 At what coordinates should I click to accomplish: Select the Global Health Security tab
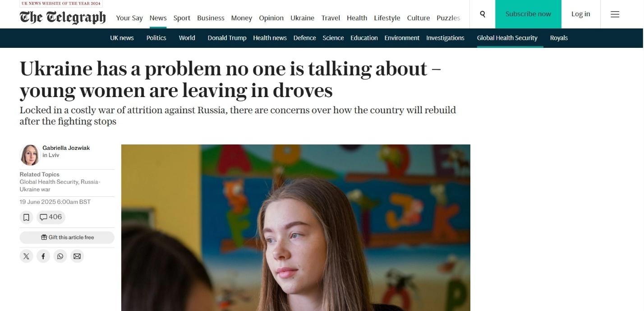pos(507,38)
